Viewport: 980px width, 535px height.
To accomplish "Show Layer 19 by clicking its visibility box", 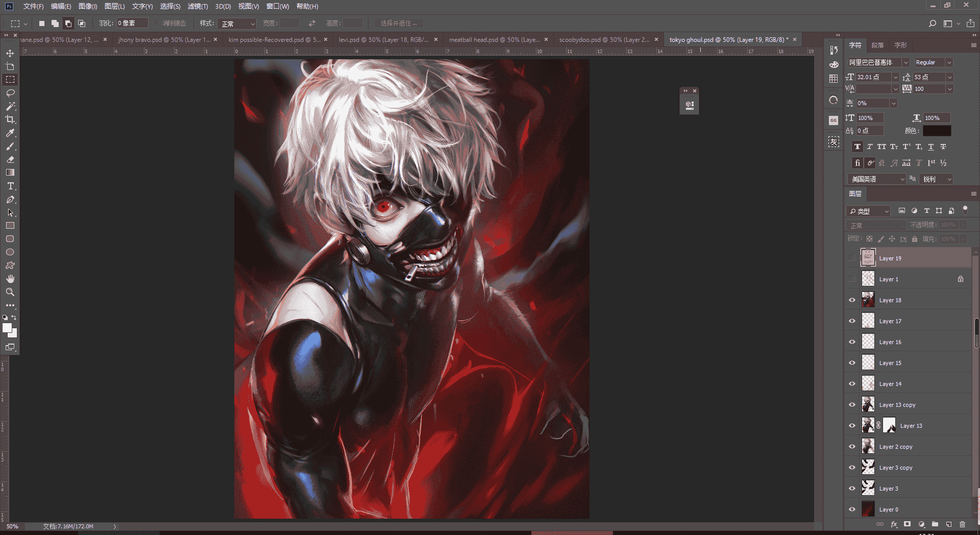I will tap(852, 258).
